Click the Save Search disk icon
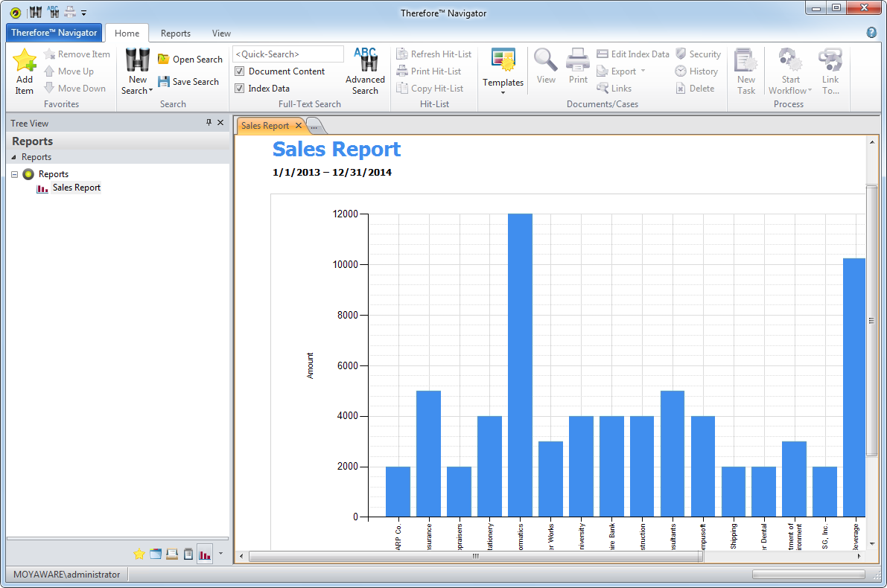 click(164, 82)
